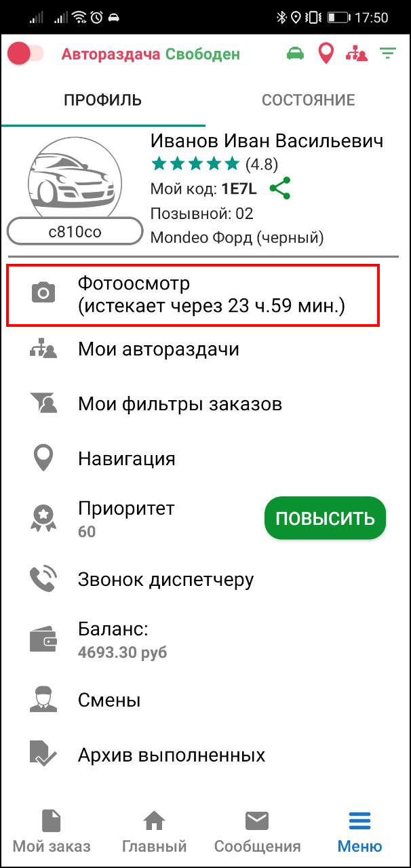411x868 pixels.
Task: Tap the red location pin icon
Action: [326, 54]
